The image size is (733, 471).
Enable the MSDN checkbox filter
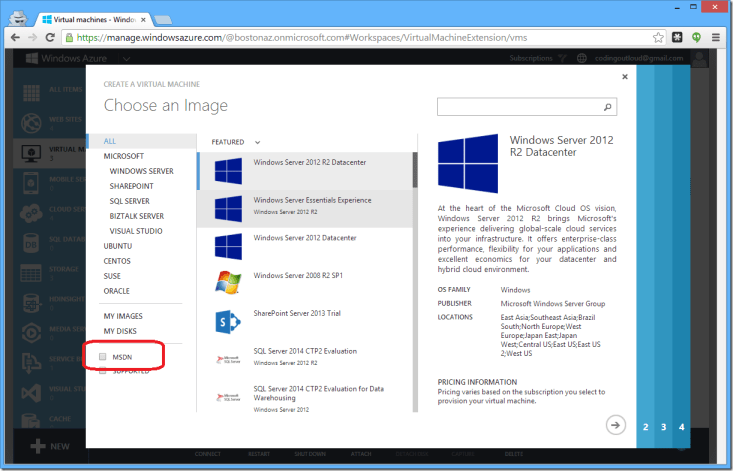click(x=103, y=355)
